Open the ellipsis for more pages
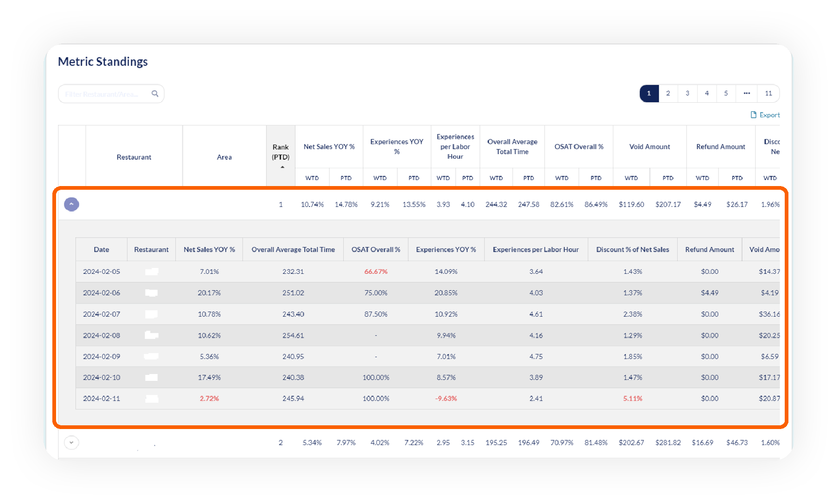 (747, 93)
